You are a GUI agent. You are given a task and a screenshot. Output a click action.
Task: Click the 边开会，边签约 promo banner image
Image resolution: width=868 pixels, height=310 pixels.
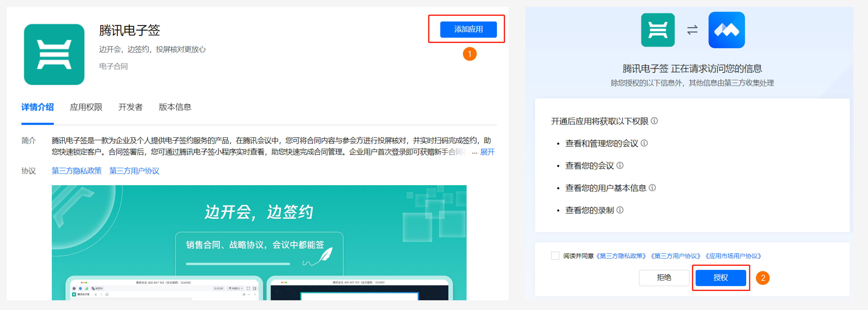tap(259, 243)
